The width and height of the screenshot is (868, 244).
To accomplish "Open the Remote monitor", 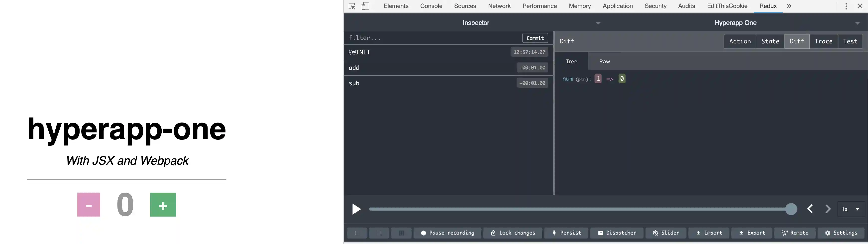I will tap(795, 233).
